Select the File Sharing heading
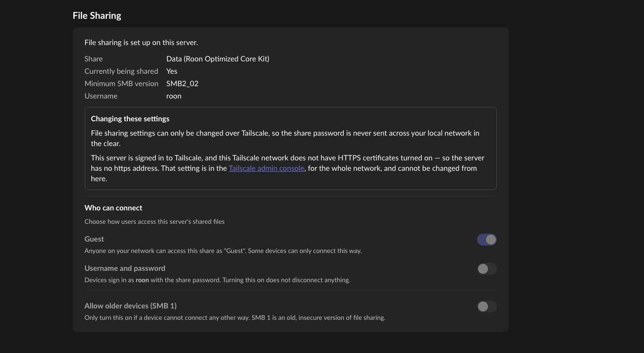 pyautogui.click(x=97, y=15)
